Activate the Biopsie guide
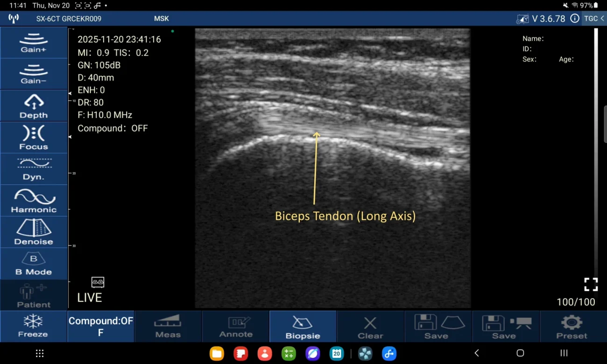Screen dimensions: 607x364 click(303, 327)
